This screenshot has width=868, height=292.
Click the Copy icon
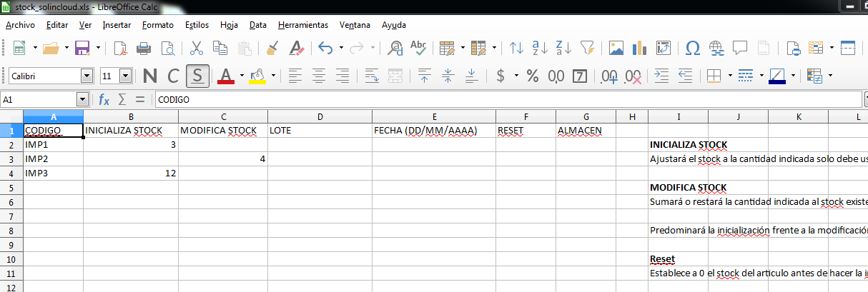pyautogui.click(x=220, y=49)
